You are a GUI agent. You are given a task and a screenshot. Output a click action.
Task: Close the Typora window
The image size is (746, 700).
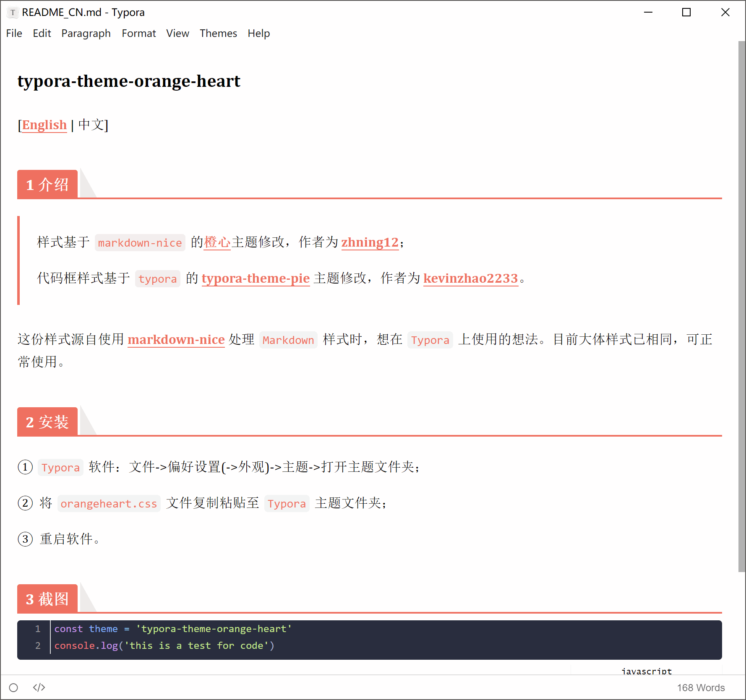tap(725, 13)
